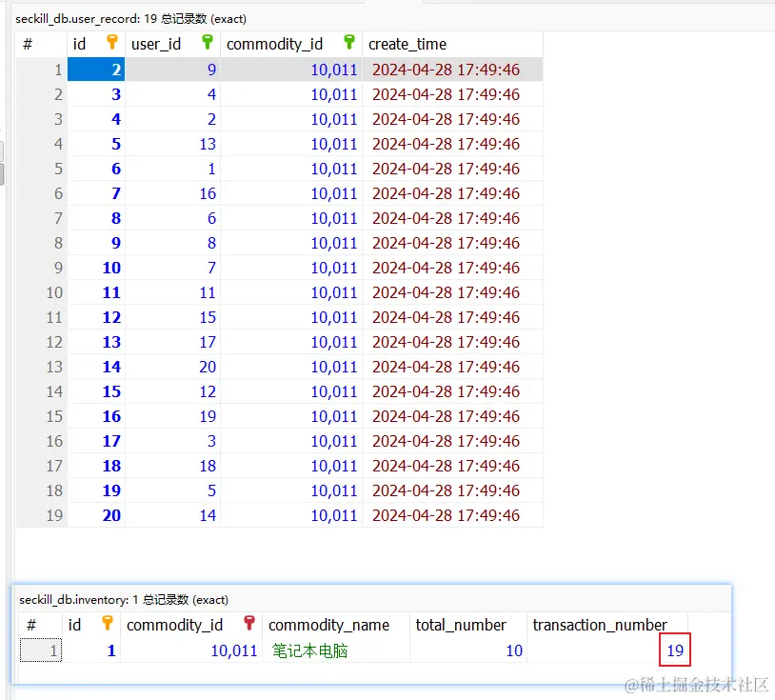Select the id cell 4 in row 3

pos(96,119)
